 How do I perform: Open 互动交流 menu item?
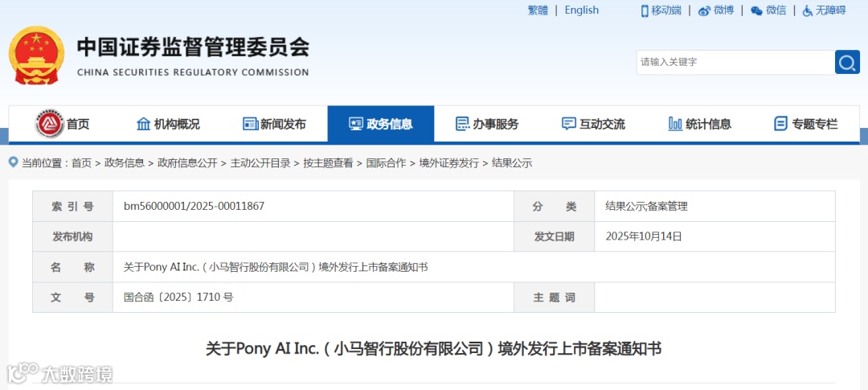[593, 124]
